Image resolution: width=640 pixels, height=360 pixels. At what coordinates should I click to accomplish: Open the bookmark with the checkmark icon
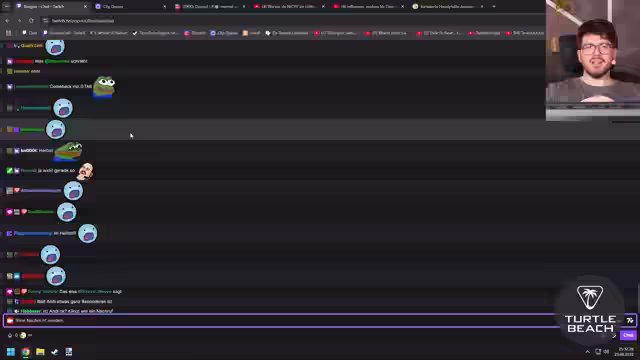[155, 33]
